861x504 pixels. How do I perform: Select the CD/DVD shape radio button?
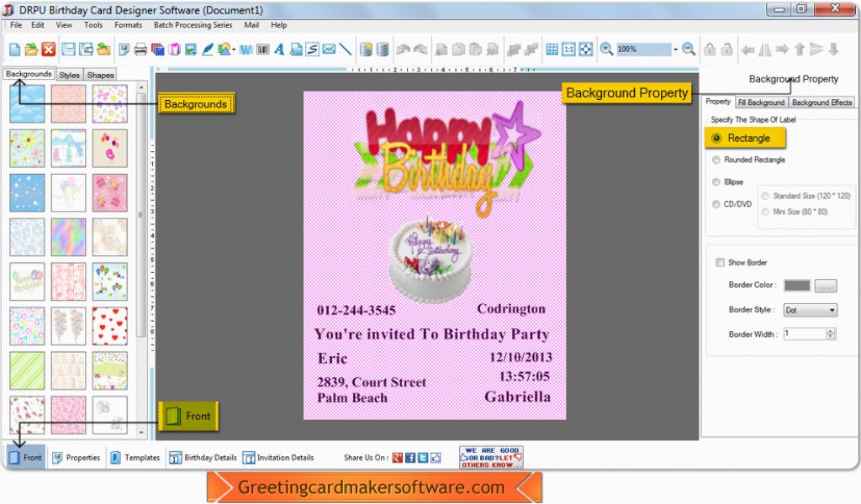716,204
